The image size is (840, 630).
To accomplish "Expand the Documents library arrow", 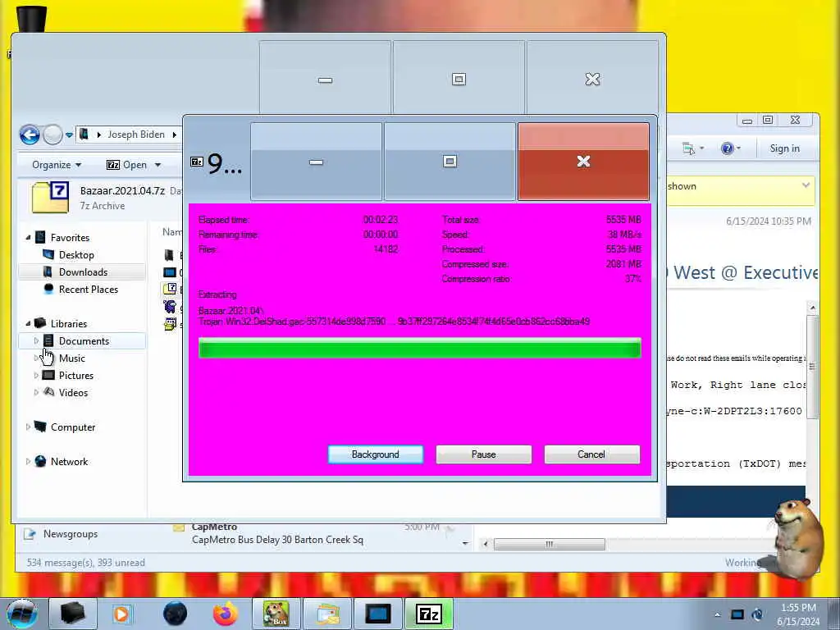I will coord(36,340).
